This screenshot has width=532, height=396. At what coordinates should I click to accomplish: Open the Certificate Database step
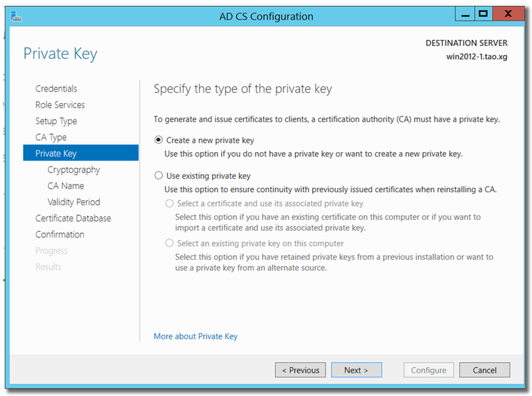pyautogui.click(x=73, y=219)
